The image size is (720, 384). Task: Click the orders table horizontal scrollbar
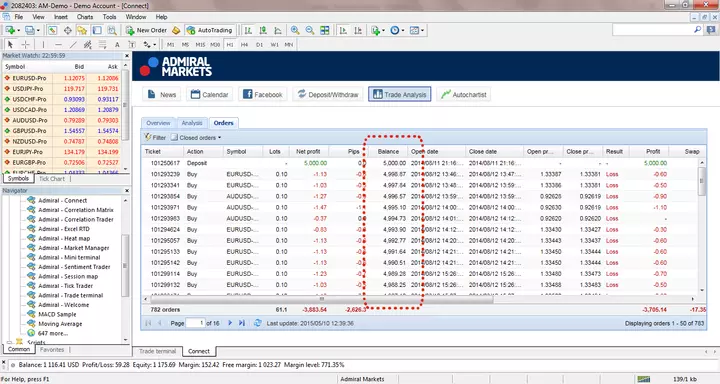[321, 299]
